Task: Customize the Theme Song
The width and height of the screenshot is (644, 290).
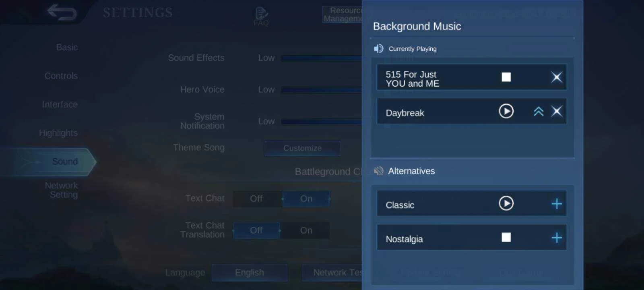Action: pyautogui.click(x=302, y=148)
